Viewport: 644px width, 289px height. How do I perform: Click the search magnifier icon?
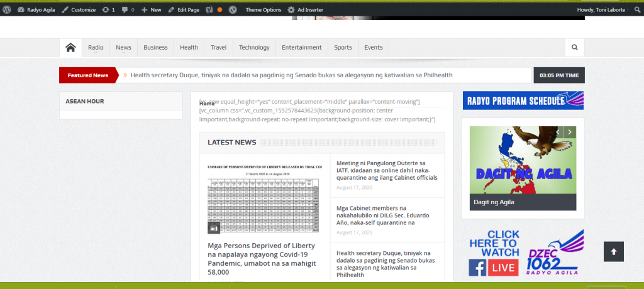574,48
